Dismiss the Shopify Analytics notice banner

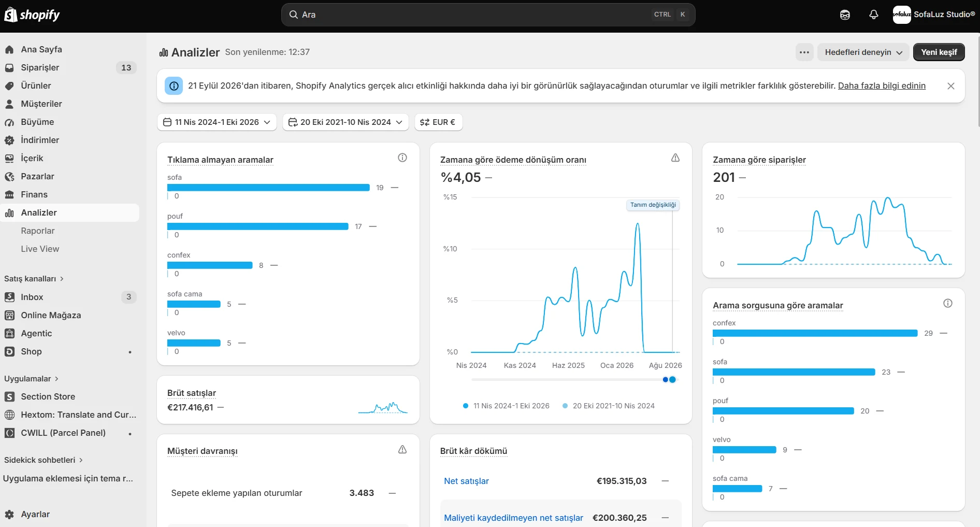click(x=951, y=86)
